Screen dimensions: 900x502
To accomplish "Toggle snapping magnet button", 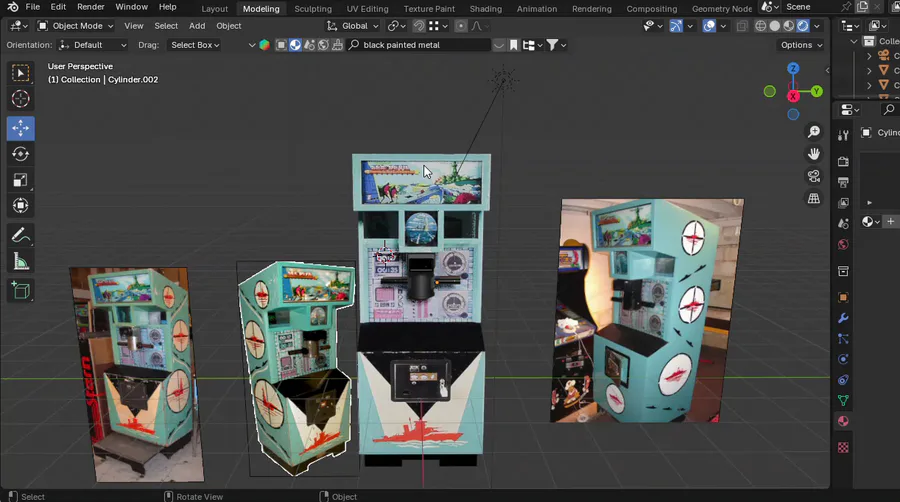I will pos(419,26).
